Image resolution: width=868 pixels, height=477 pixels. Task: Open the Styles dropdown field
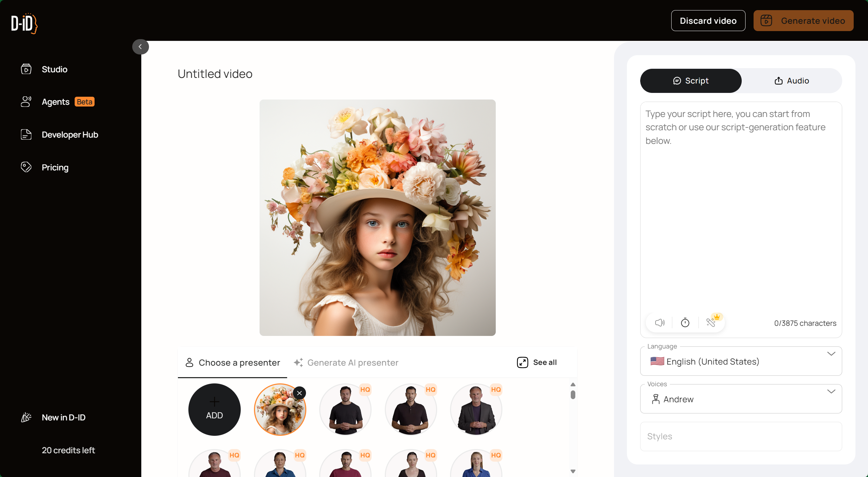click(x=741, y=436)
